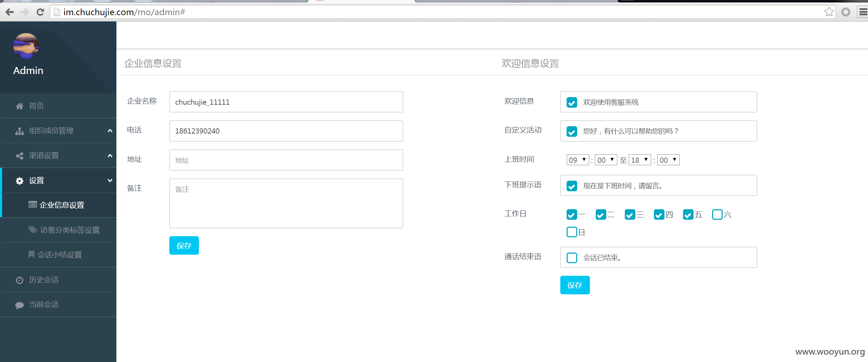The image size is (868, 362).
Task: Click the Admin username text
Action: [28, 70]
